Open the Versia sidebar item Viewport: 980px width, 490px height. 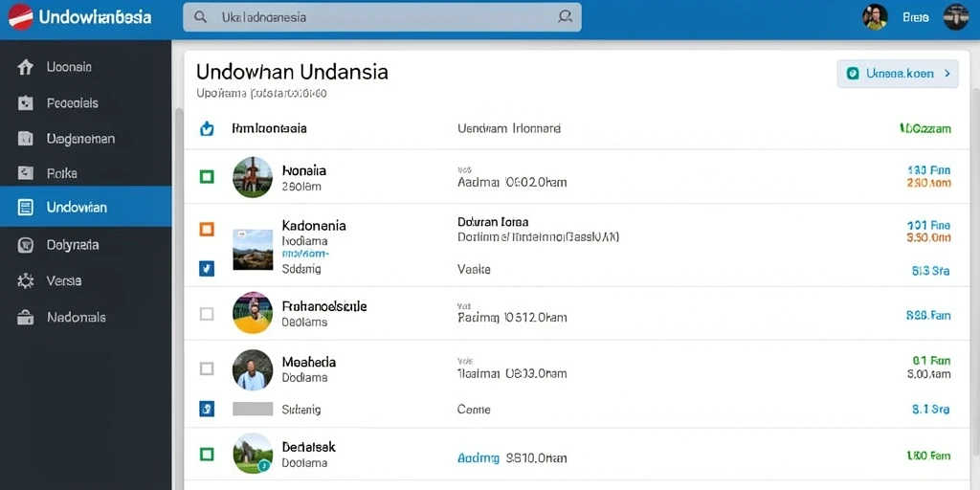coord(85,280)
